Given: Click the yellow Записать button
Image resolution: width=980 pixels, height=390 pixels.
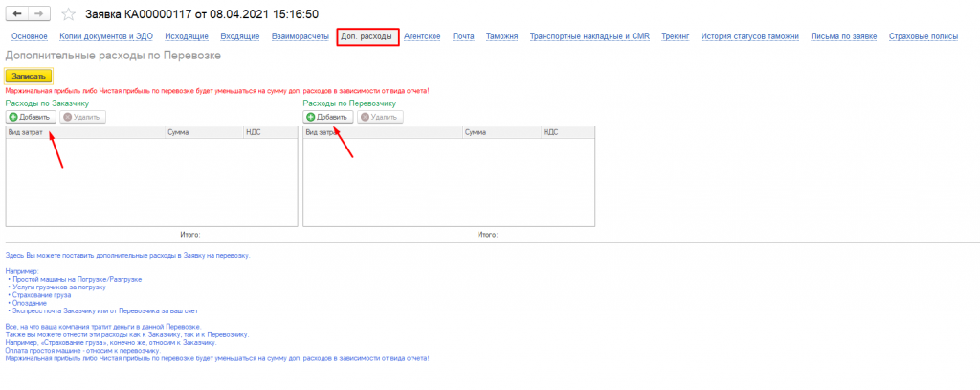Looking at the screenshot, I should pyautogui.click(x=29, y=77).
